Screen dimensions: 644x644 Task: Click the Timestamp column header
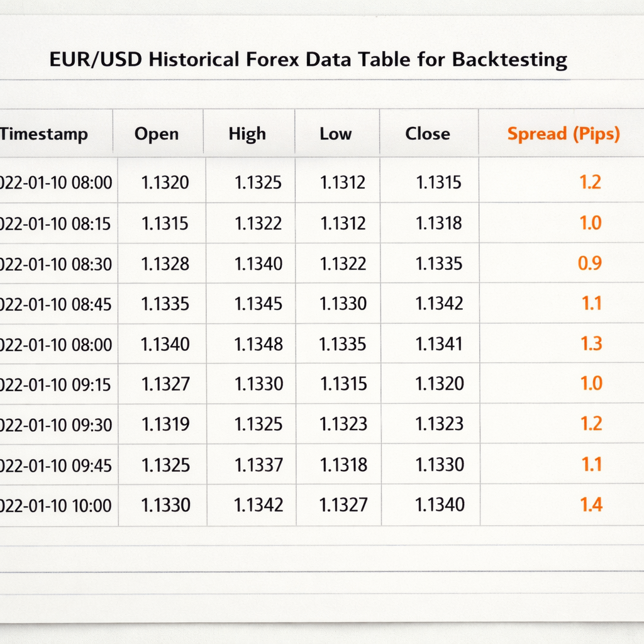click(43, 134)
